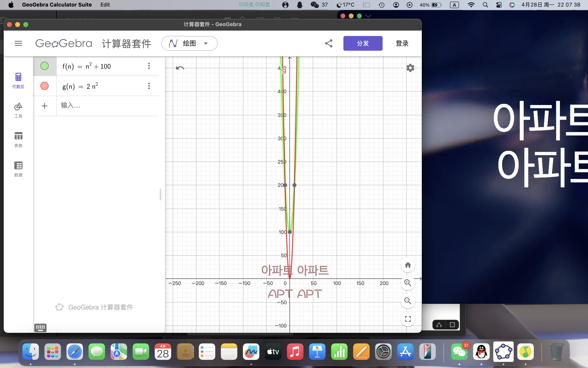Open App Store from the Dock

tap(405, 352)
